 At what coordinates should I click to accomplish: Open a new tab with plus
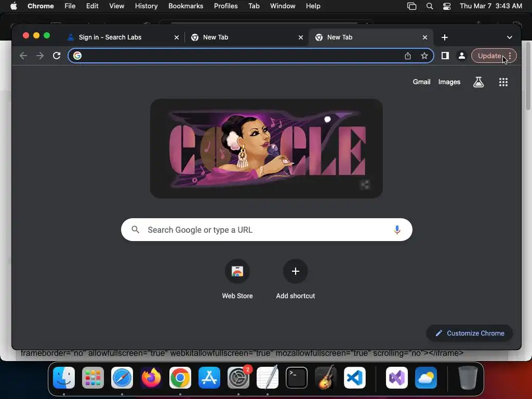pos(445,37)
